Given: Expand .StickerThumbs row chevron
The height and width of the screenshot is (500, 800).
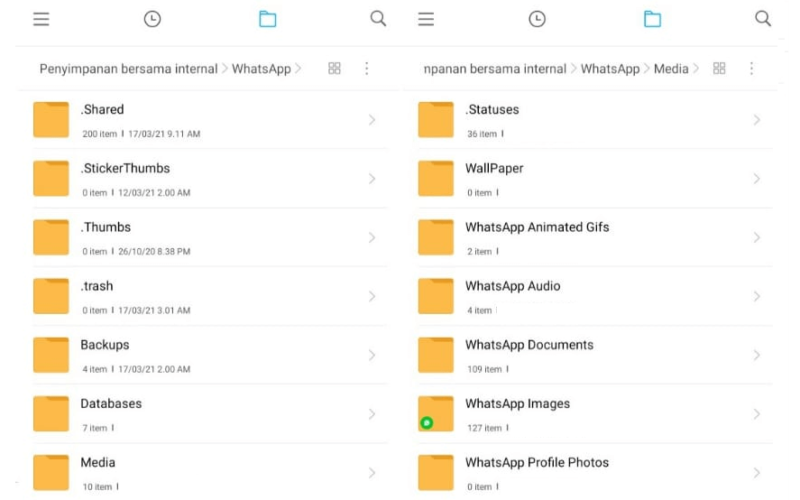Looking at the screenshot, I should coord(372,179).
